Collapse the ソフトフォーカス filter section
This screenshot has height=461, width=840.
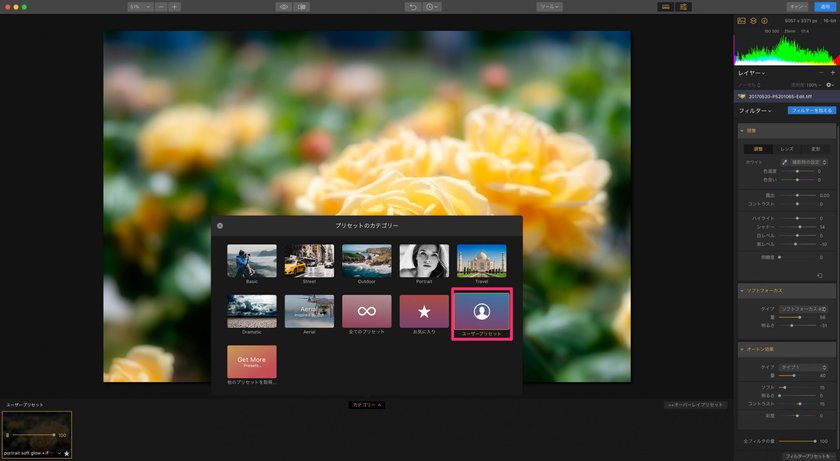(742, 291)
